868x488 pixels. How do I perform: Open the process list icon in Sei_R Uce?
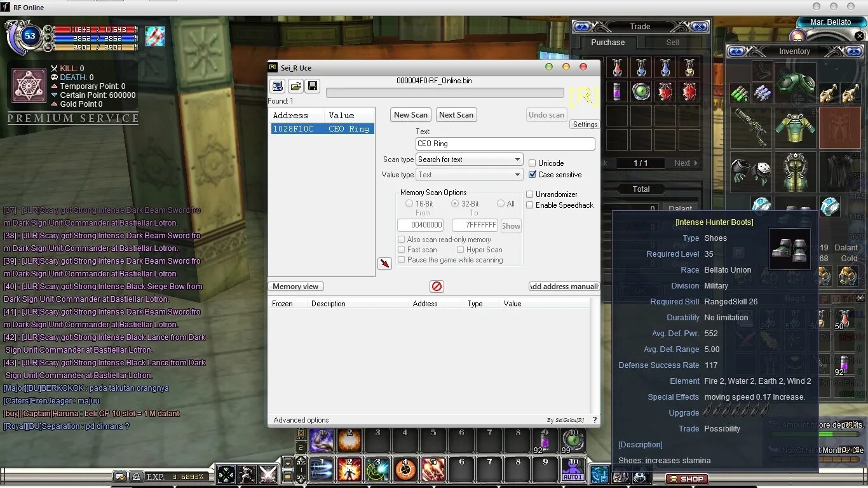tap(278, 86)
